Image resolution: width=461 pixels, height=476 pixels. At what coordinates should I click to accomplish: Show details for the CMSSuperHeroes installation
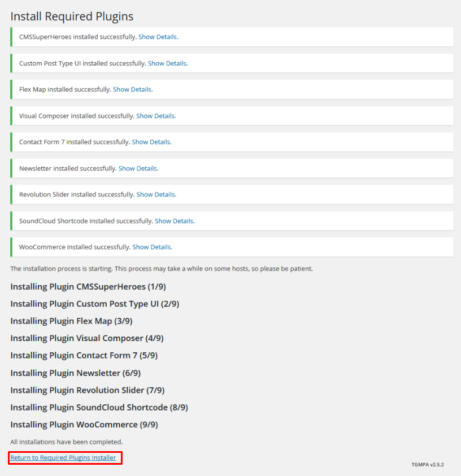(158, 37)
